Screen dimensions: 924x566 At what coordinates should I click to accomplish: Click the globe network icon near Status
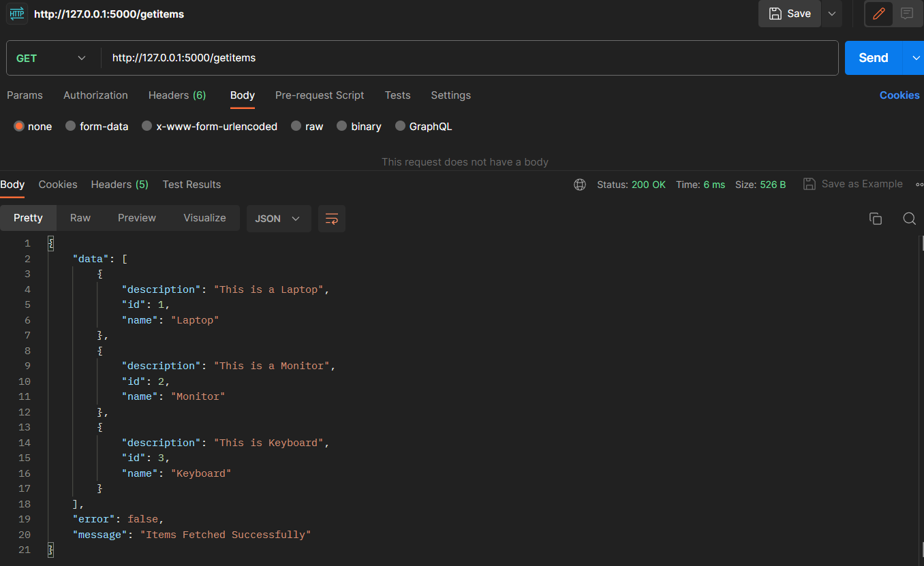tap(580, 185)
